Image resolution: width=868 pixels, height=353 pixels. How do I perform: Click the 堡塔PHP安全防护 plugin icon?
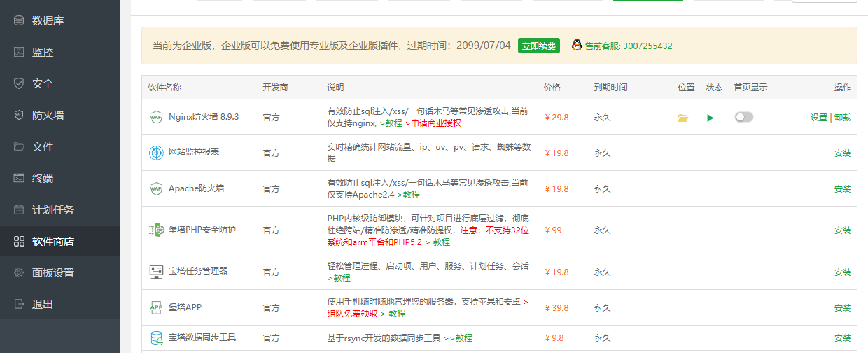pos(156,230)
